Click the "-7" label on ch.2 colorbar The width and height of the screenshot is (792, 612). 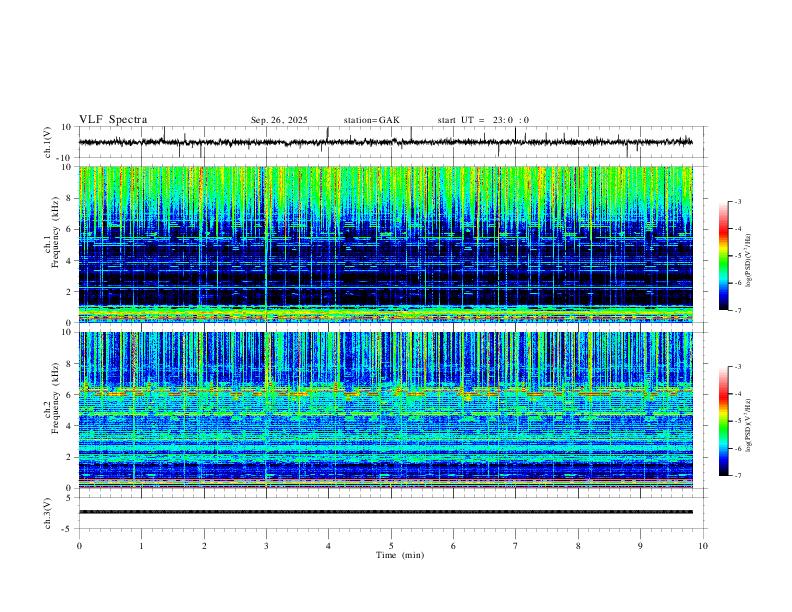[737, 476]
